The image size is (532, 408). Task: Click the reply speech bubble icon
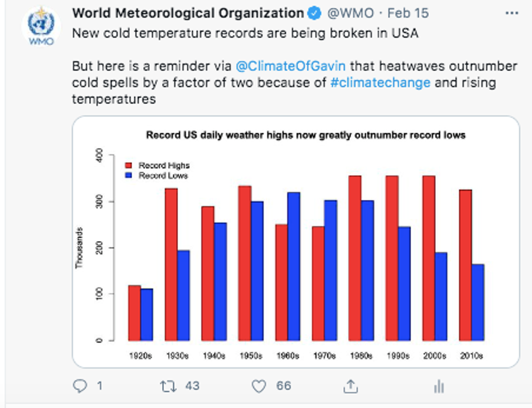tap(80, 386)
